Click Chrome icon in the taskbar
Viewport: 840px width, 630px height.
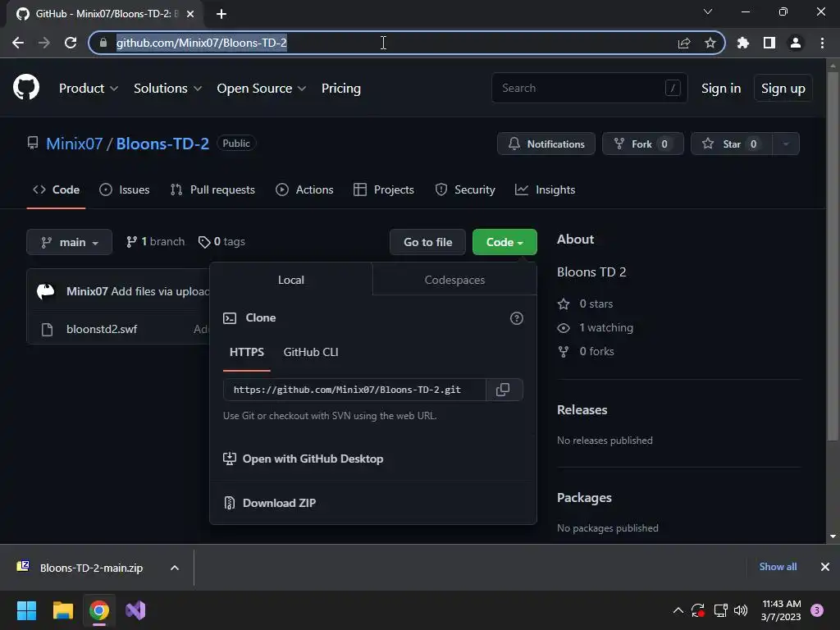pos(99,610)
